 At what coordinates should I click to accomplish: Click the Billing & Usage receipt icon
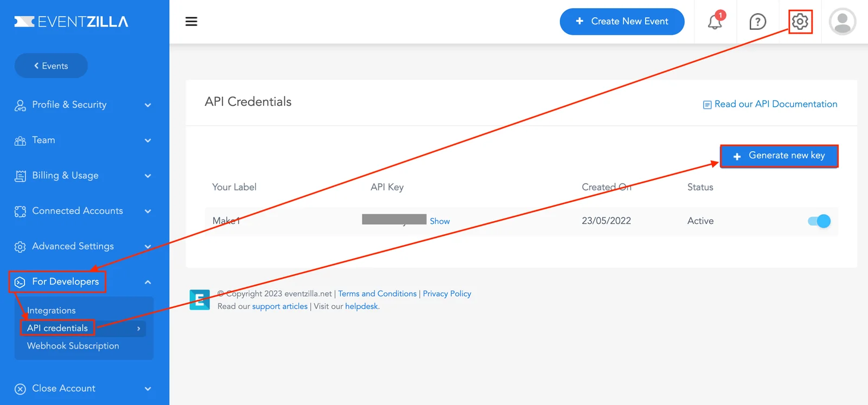pos(20,176)
